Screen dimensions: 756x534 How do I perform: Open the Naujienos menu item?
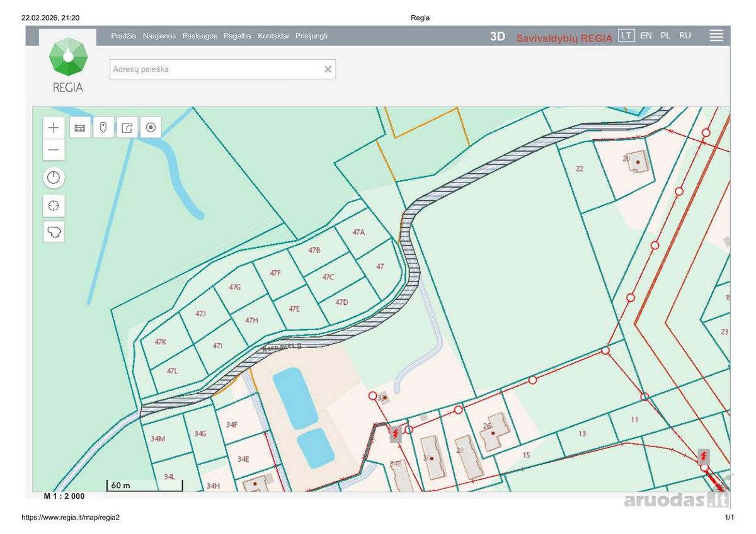click(159, 36)
